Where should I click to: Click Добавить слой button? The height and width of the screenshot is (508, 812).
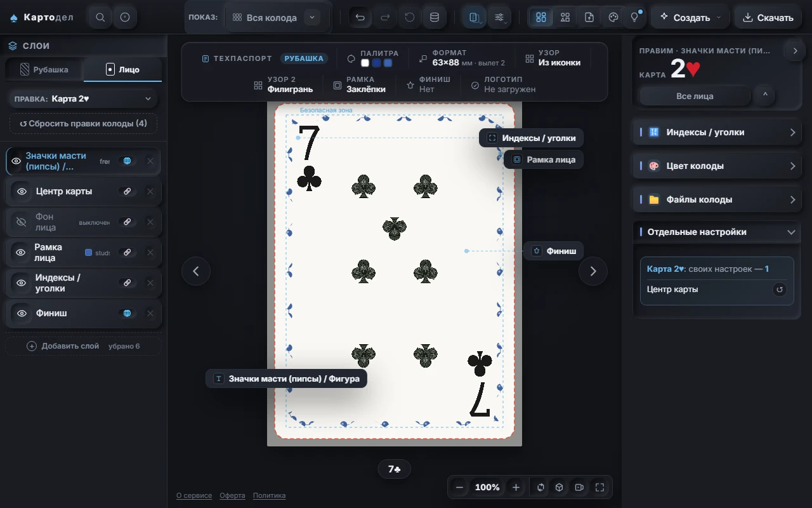(83, 346)
